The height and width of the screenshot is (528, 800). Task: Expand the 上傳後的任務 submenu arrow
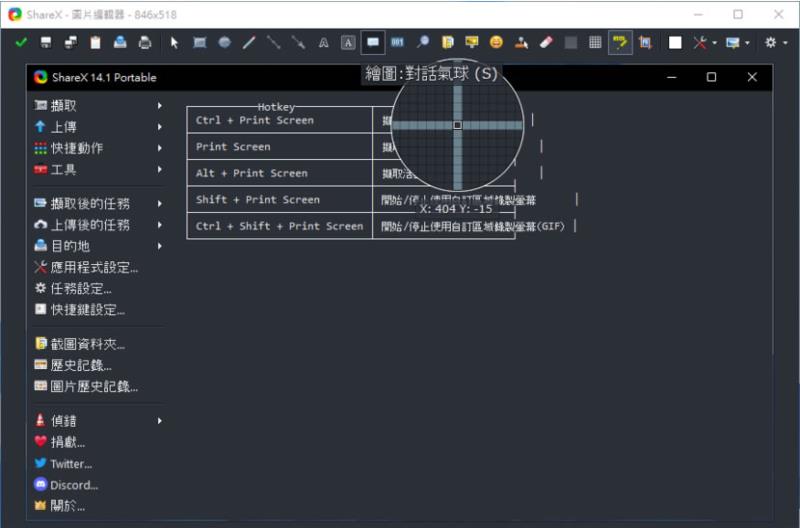(x=160, y=225)
